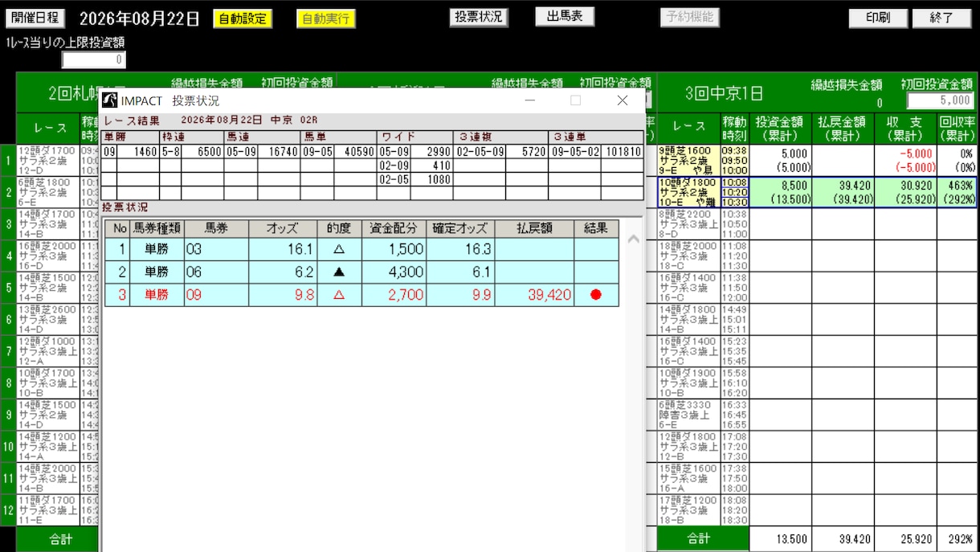Image resolution: width=980 pixels, height=552 pixels.
Task: Click the yellow 自動設定 button
Action: (x=243, y=18)
